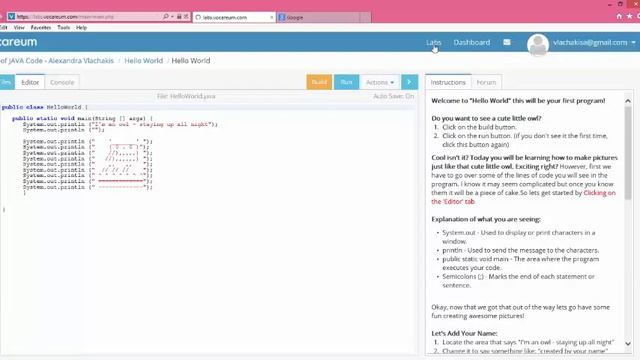Click 'Explanation of what you are seeing:' heading
The width and height of the screenshot is (640, 360).
click(486, 219)
